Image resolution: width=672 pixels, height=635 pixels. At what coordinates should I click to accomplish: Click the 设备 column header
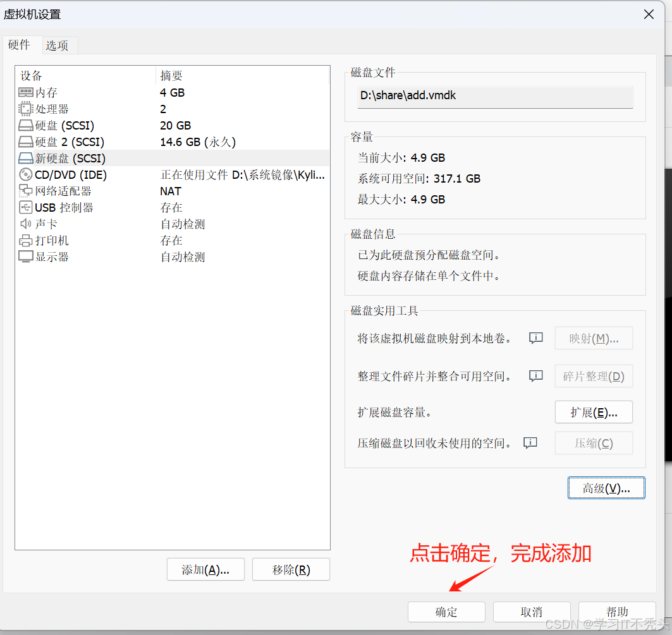31,76
